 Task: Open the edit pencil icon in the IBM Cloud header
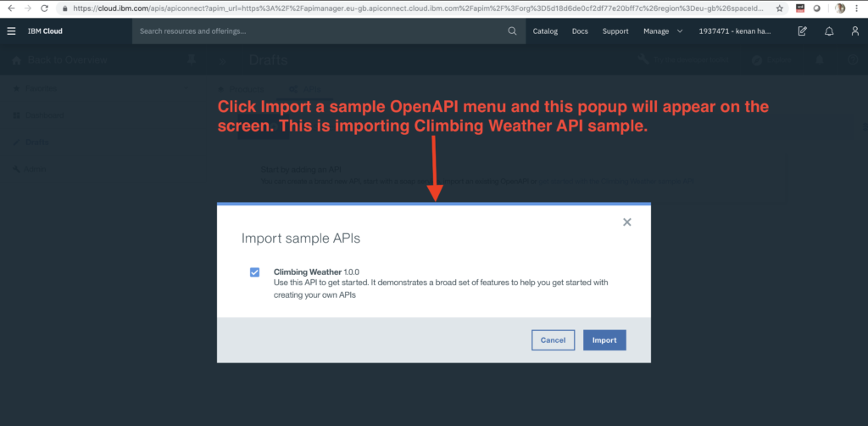802,31
